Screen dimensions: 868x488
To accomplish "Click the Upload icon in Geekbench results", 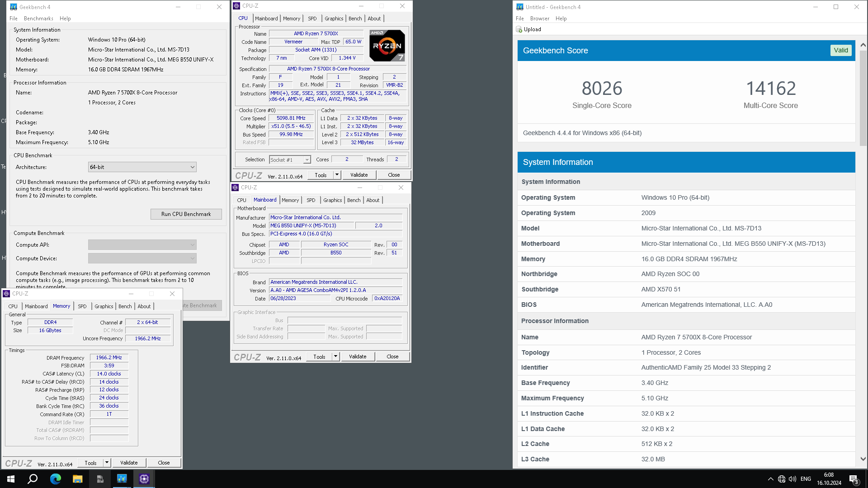I will click(519, 29).
